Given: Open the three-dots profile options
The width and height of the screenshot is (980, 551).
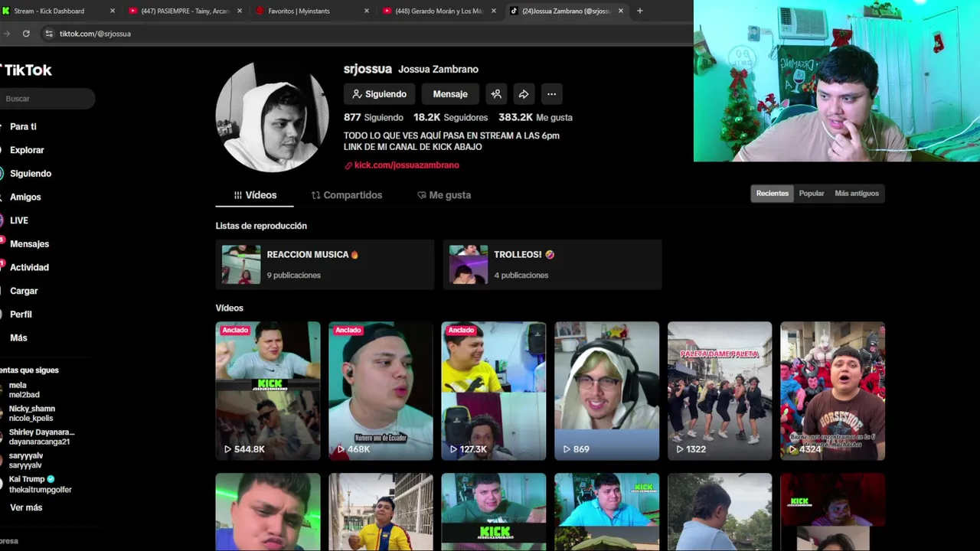Looking at the screenshot, I should click(x=551, y=94).
